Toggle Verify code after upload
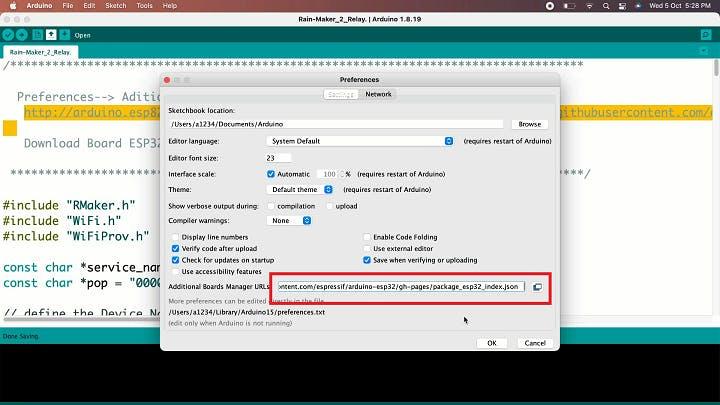This screenshot has height=405, width=720. pos(175,248)
